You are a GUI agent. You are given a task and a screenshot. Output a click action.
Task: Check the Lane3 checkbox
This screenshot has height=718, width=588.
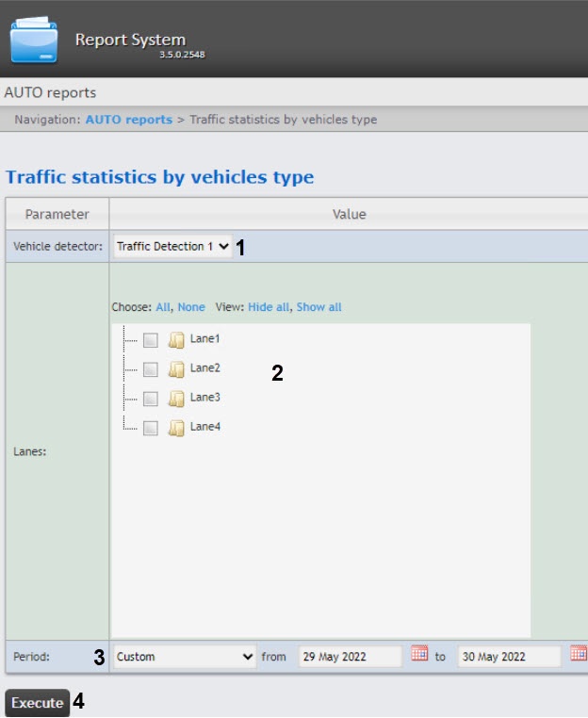point(151,399)
